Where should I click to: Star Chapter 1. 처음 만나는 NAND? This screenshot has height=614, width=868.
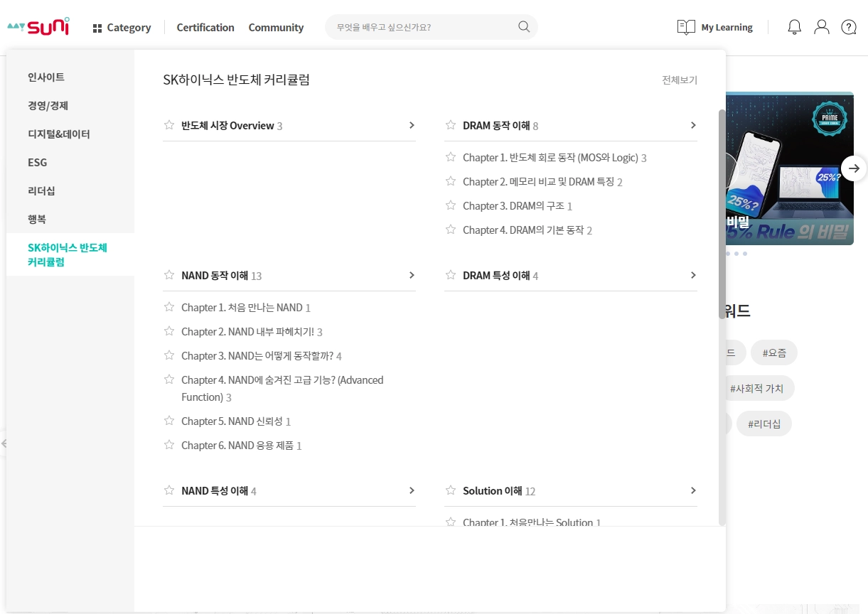point(169,307)
